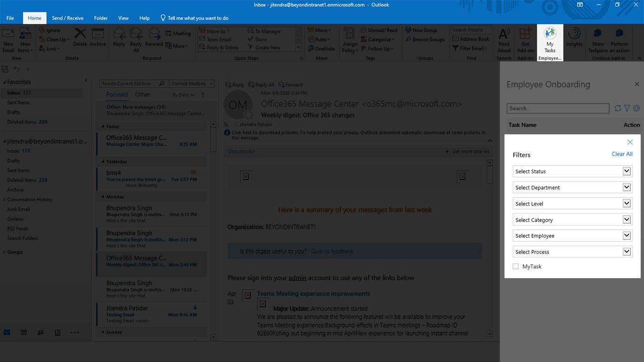Click the Assign Policy icon

350,41
